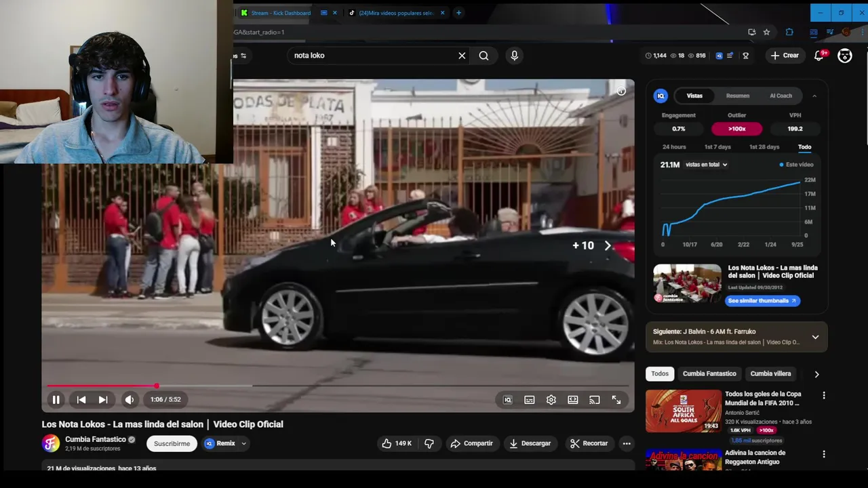Select 1st 28 days range

[x=764, y=147]
